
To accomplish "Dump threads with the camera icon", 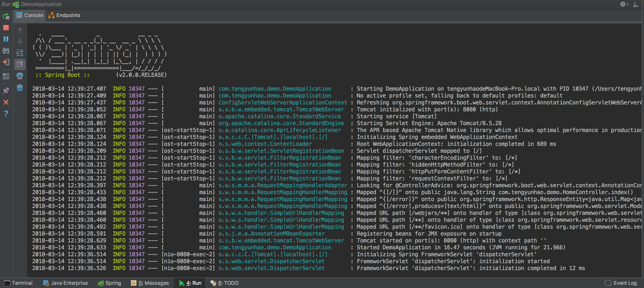I will 6,51.
